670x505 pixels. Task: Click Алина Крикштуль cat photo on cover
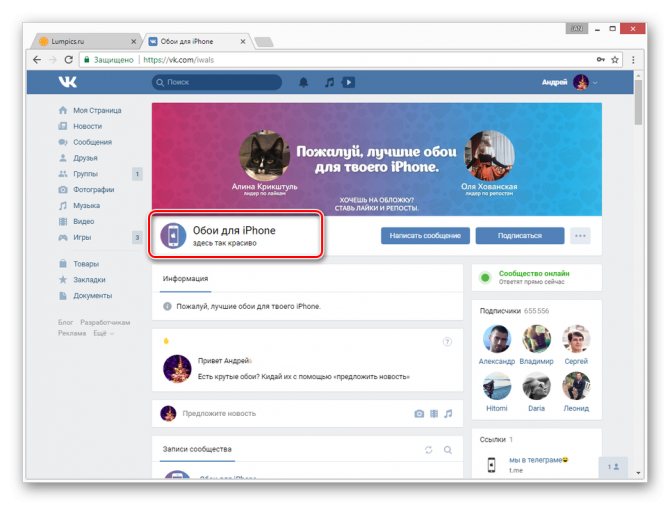click(264, 156)
